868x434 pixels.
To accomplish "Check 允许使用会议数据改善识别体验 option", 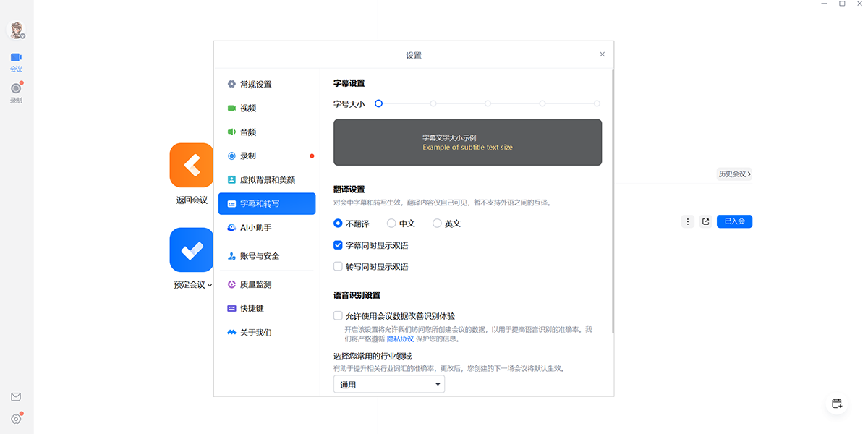I will coord(338,315).
